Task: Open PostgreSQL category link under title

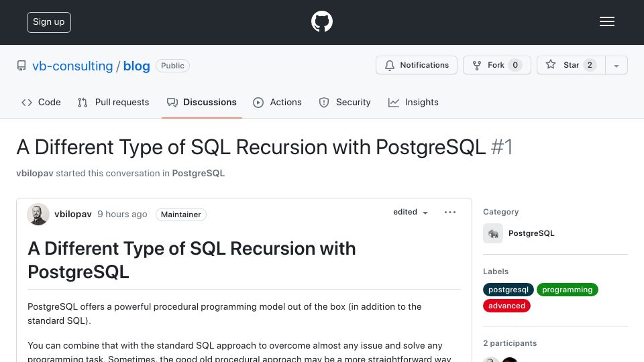Action: click(199, 173)
